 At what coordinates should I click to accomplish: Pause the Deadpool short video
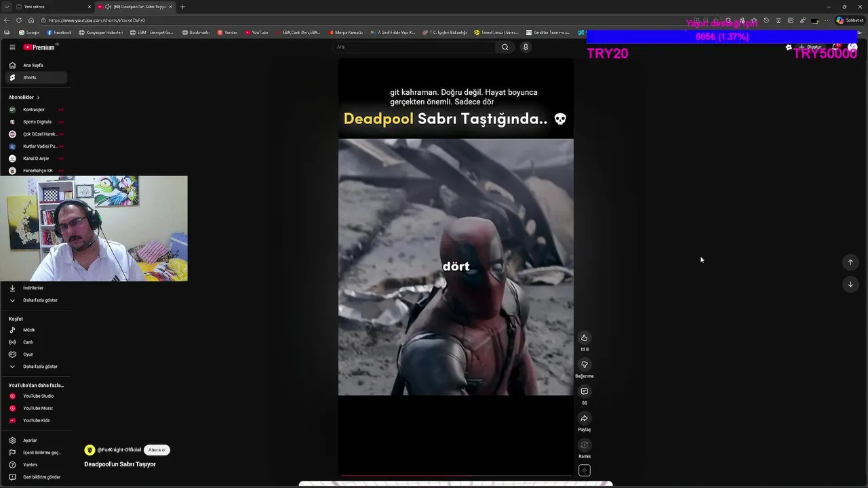[x=456, y=267]
